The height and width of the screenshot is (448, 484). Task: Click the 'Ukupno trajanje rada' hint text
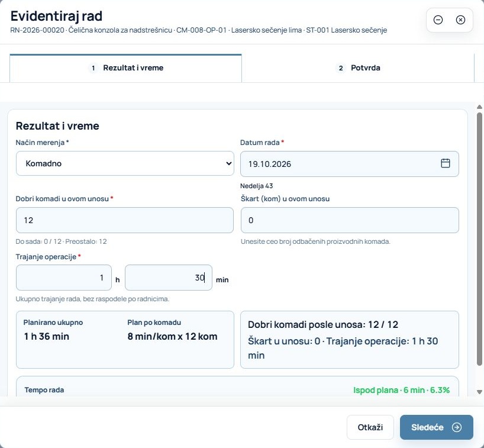coord(92,299)
